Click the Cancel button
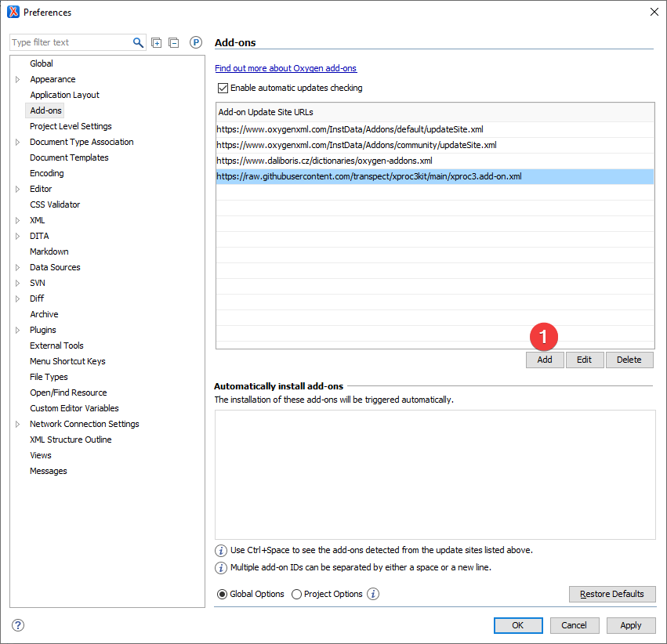The image size is (667, 644). tap(574, 625)
